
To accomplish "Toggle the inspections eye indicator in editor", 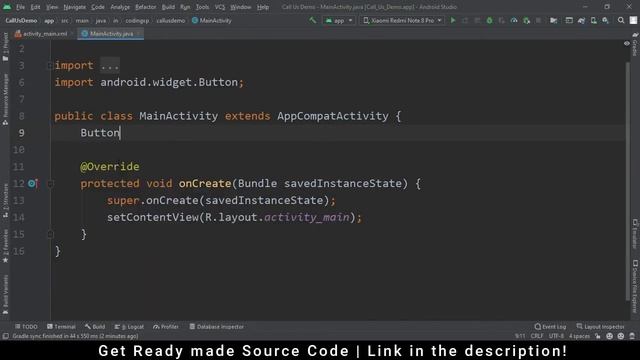I will click(627, 43).
